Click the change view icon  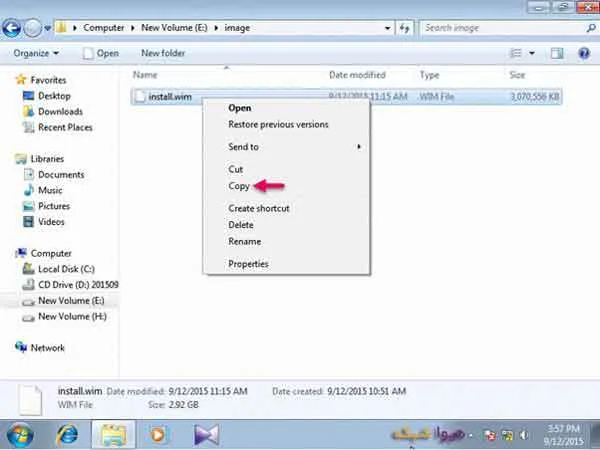[x=516, y=53]
